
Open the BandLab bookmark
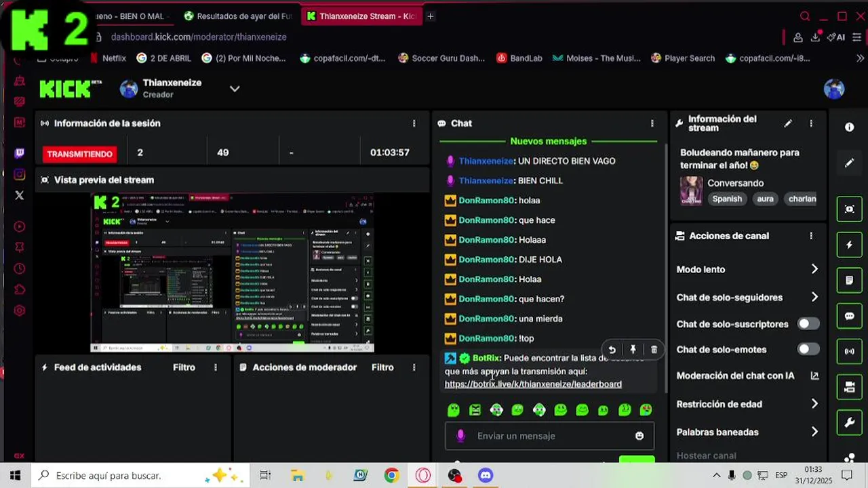(519, 58)
